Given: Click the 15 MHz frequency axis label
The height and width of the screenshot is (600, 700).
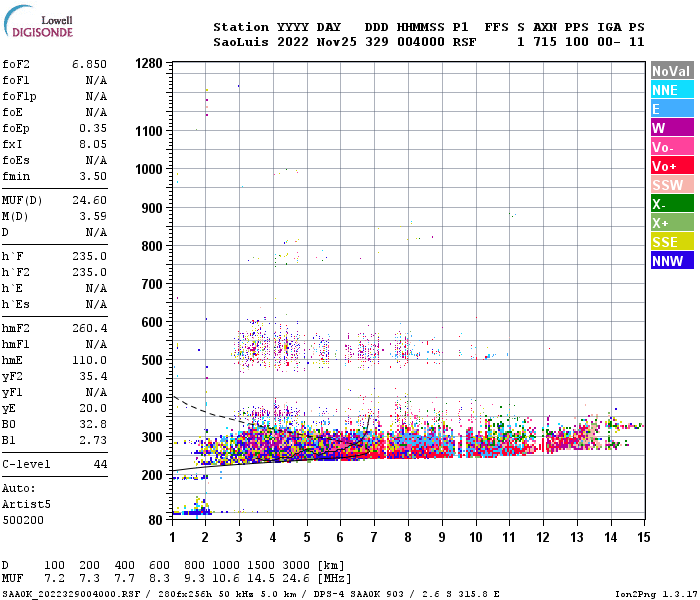Looking at the screenshot, I should [x=644, y=537].
